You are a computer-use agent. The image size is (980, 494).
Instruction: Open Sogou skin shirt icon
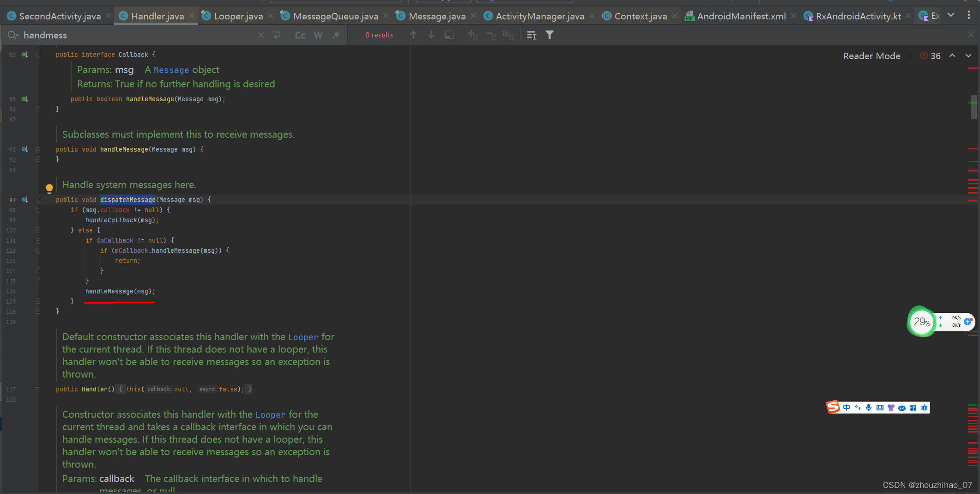point(891,408)
